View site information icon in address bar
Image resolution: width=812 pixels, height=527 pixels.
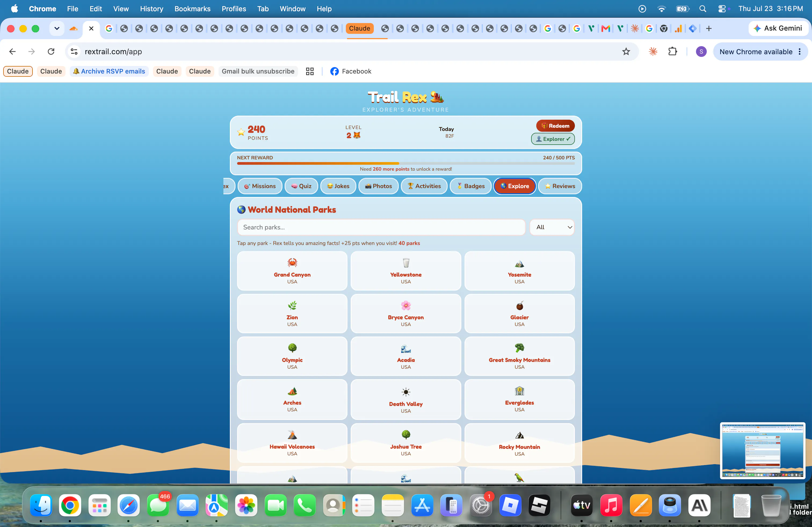[74, 52]
